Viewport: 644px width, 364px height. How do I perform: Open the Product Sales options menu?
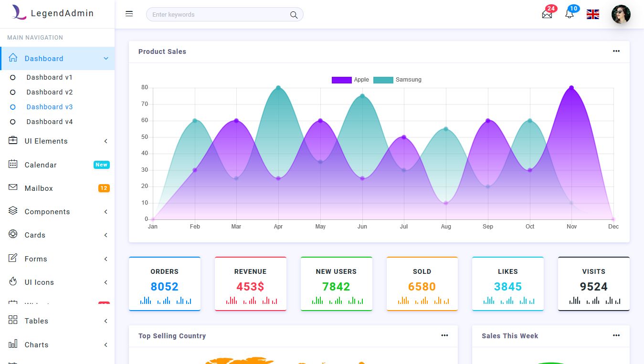point(616,51)
